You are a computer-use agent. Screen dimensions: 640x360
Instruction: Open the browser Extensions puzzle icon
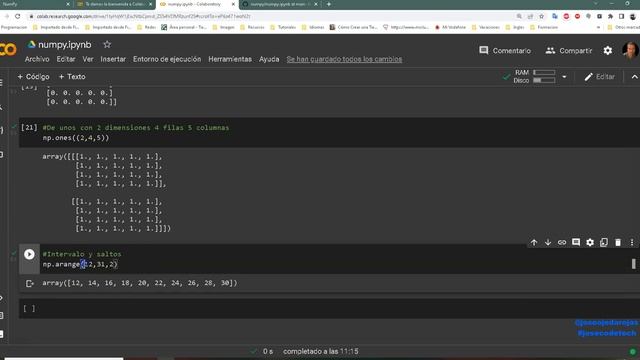click(x=610, y=16)
